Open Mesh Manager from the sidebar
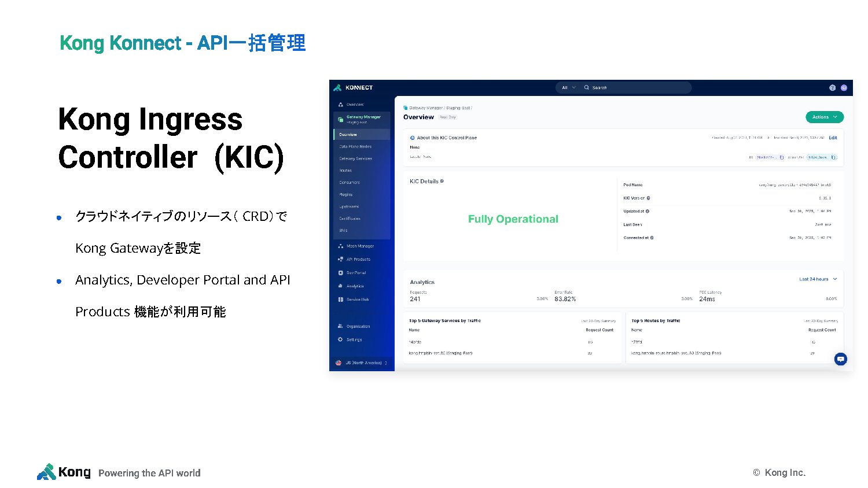The width and height of the screenshot is (868, 488). pyautogui.click(x=356, y=246)
